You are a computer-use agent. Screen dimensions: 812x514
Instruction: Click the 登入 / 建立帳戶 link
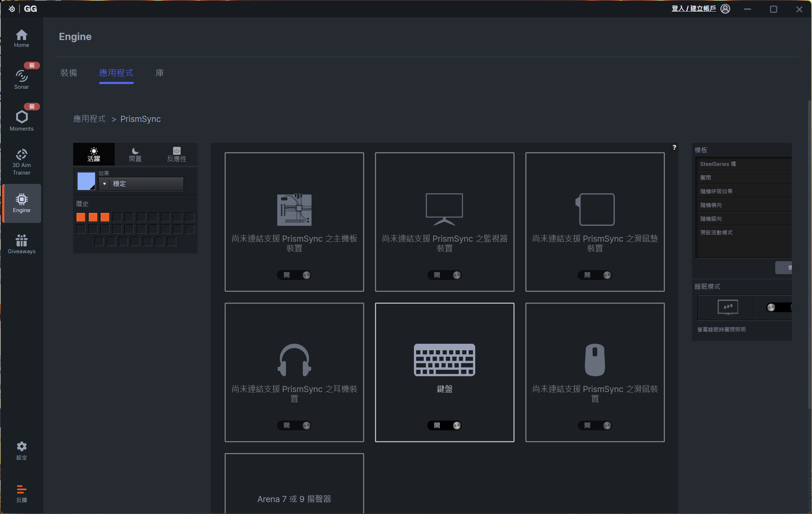[694, 8]
